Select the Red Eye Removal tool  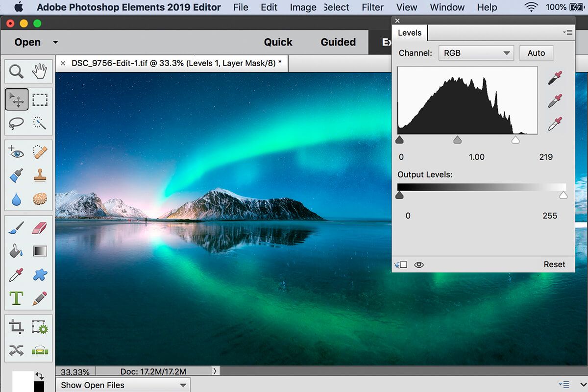coord(16,152)
